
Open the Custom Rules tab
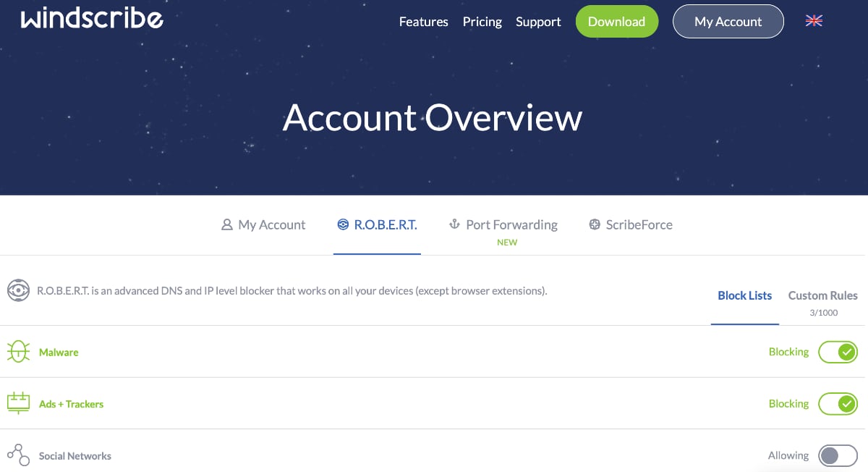coord(822,295)
